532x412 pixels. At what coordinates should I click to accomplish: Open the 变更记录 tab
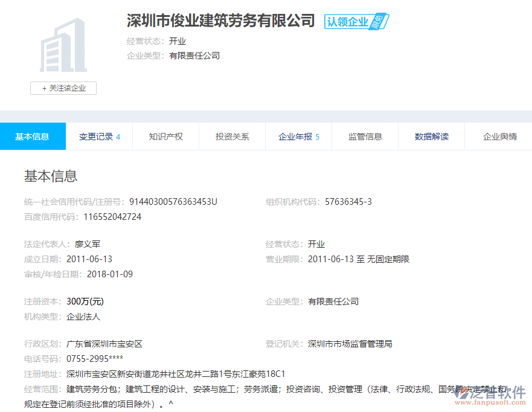click(x=99, y=137)
